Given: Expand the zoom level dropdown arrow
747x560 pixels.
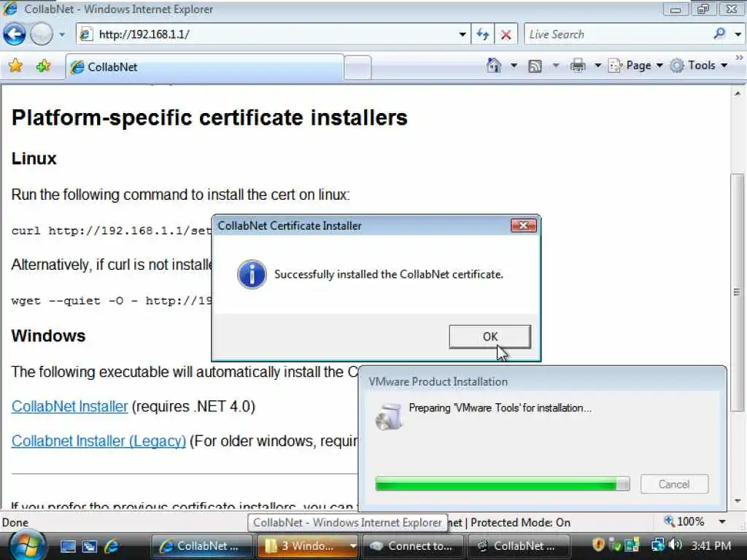Looking at the screenshot, I should point(722,522).
